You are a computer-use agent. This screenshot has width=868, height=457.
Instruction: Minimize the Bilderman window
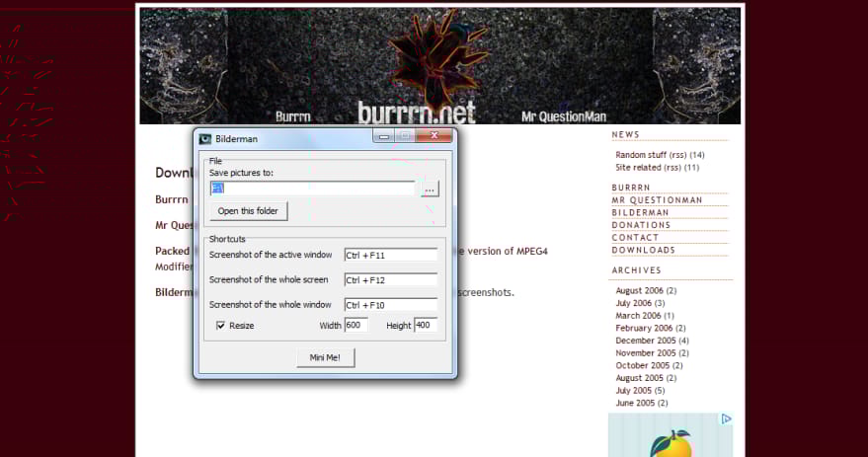pos(384,136)
